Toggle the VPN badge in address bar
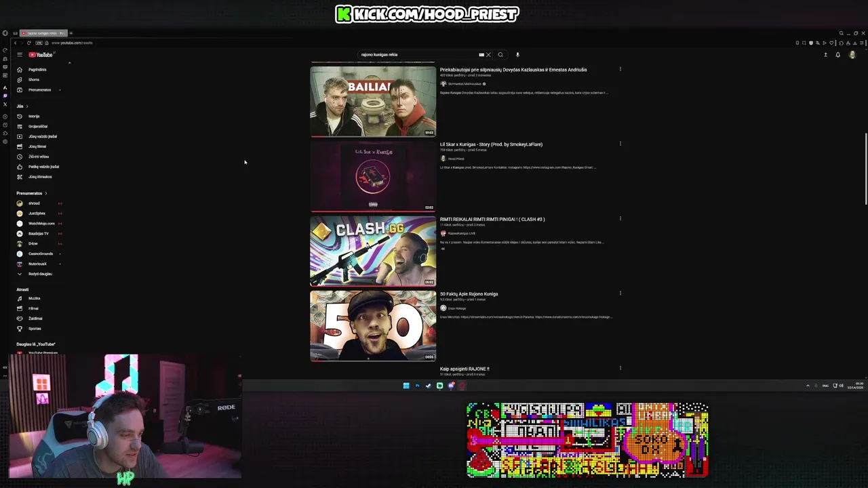This screenshot has width=868, height=488. (39, 43)
